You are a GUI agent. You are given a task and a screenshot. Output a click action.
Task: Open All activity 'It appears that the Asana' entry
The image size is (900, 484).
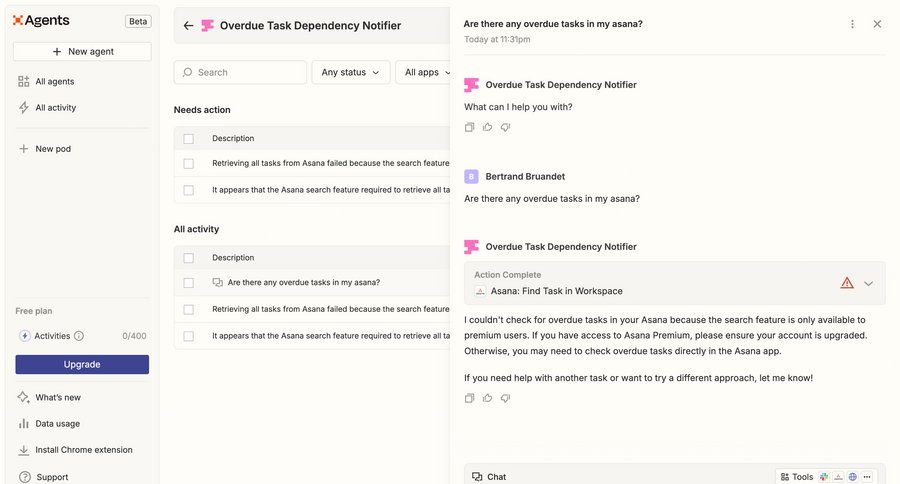331,336
